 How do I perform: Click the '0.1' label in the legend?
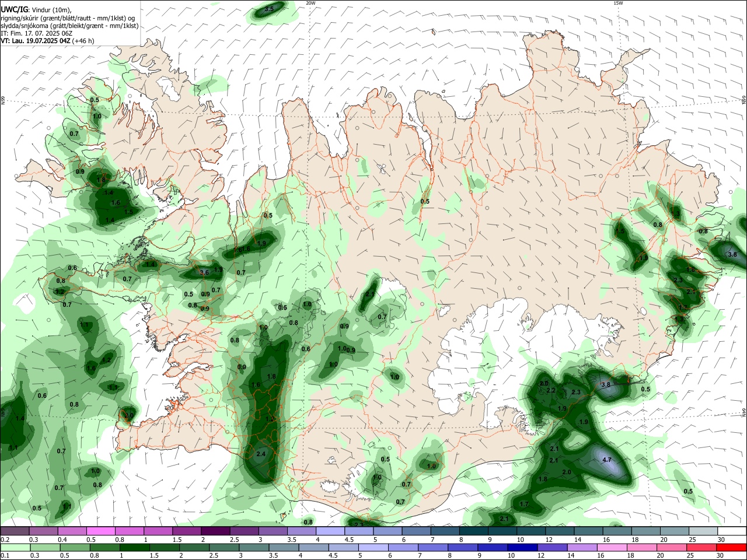tap(5, 556)
